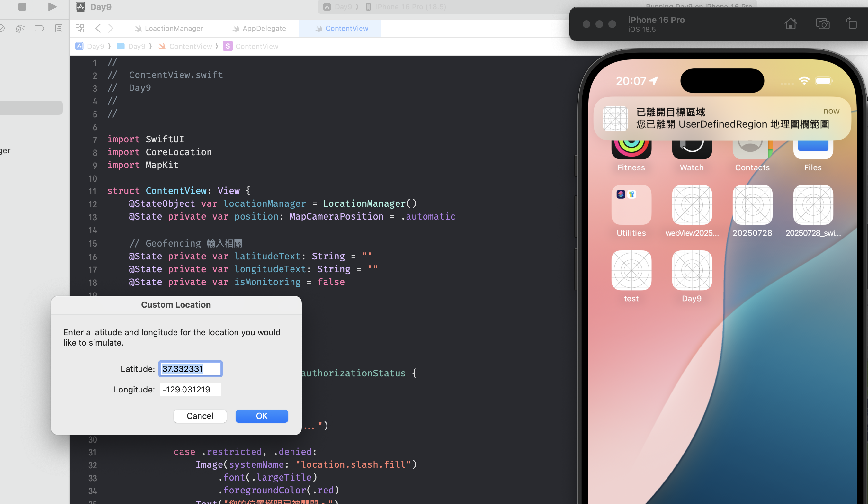Open the Day9 app on simulator
The width and height of the screenshot is (868, 504).
(x=692, y=270)
